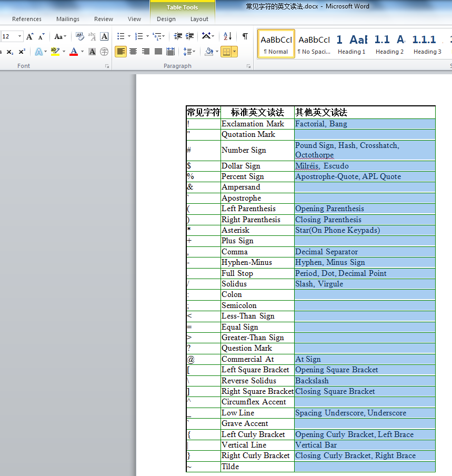Click the 'Octothorpe' misspelled word

point(314,155)
